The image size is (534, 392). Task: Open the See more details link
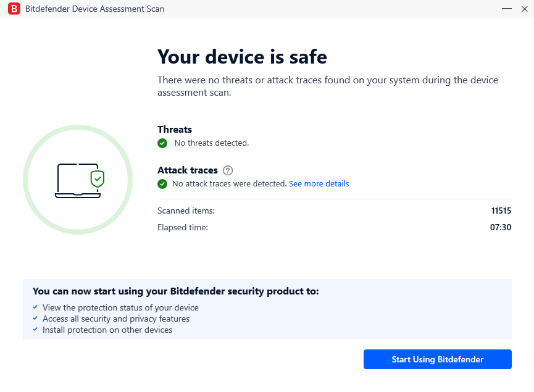coord(319,183)
